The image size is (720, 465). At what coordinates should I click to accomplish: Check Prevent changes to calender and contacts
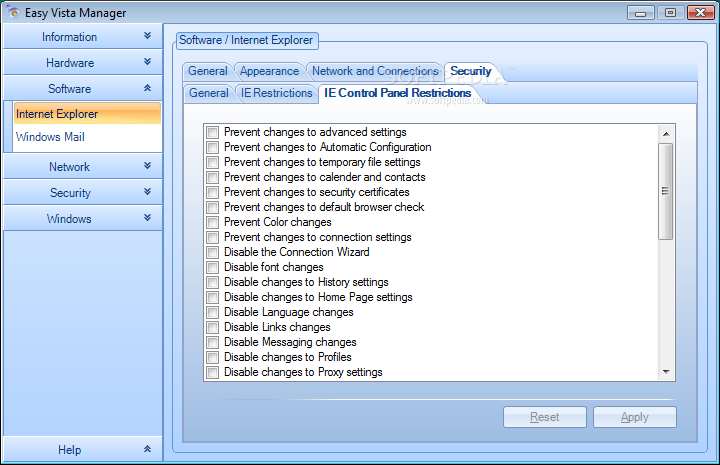coord(212,178)
